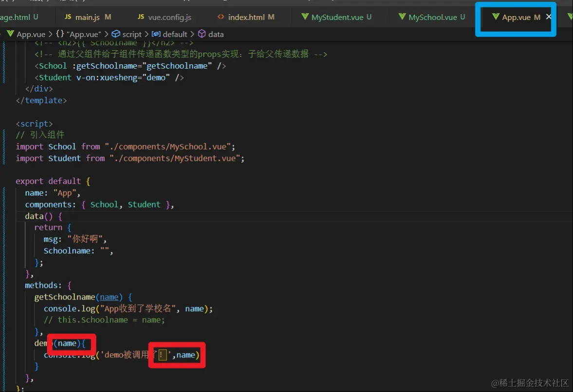Viewport: 573px width, 392px height.
Task: Click the closing </template> tag
Action: point(41,100)
